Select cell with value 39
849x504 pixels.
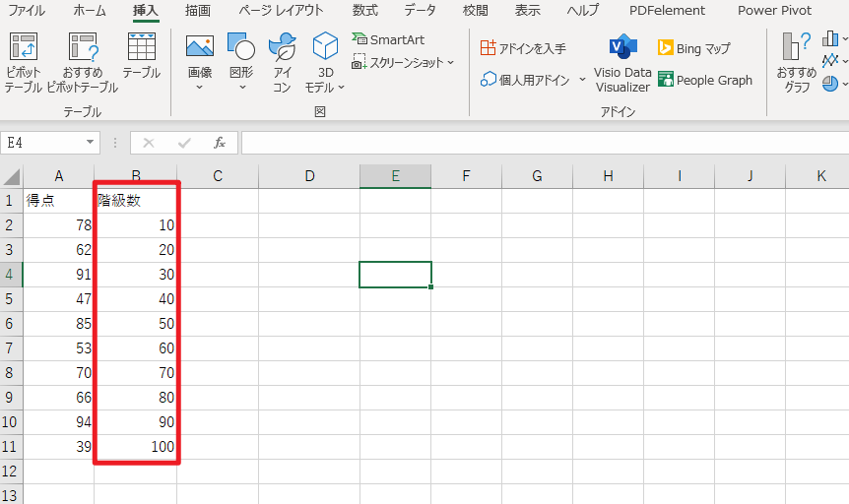(x=58, y=447)
